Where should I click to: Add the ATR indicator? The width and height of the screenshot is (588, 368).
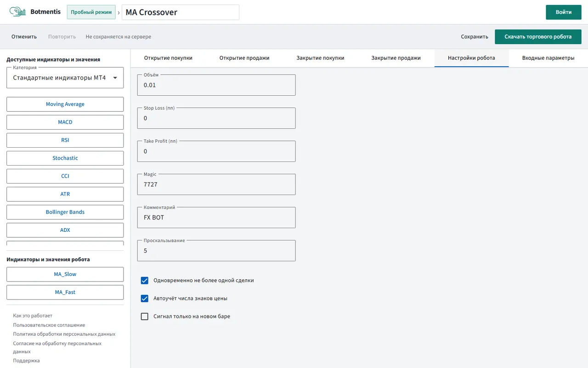[x=65, y=194]
